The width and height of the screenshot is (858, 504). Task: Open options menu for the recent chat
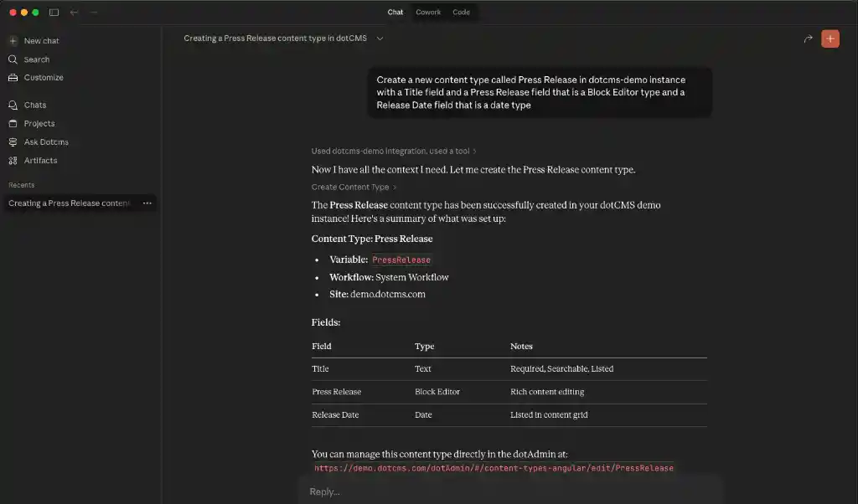pyautogui.click(x=147, y=203)
